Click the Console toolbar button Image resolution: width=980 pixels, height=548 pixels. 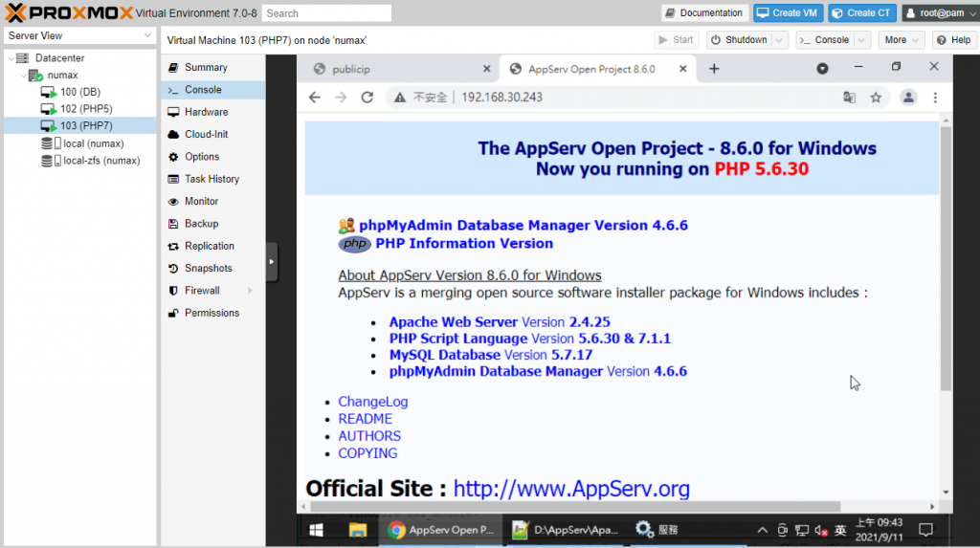[824, 40]
